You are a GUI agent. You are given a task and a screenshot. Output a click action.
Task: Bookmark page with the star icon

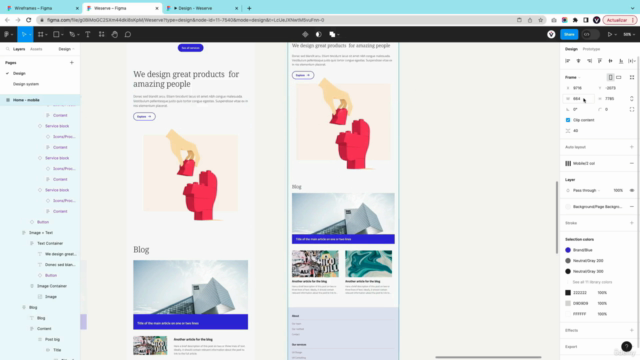[540, 20]
